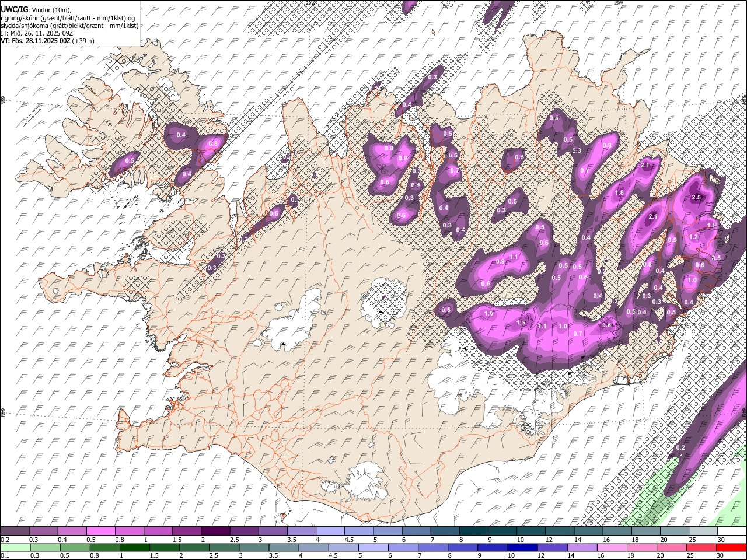Click the '(+39 h)' forecast offset text
This screenshot has height=560, width=747.
(x=83, y=41)
